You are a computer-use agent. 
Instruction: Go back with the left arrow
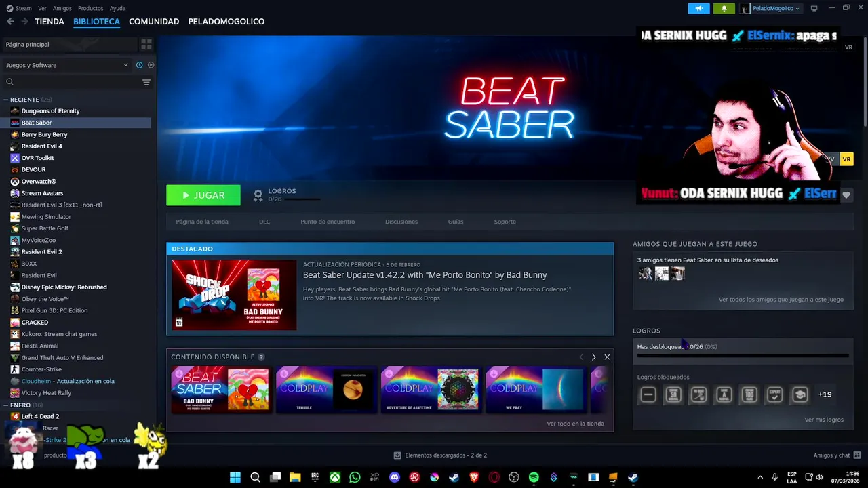pyautogui.click(x=10, y=22)
